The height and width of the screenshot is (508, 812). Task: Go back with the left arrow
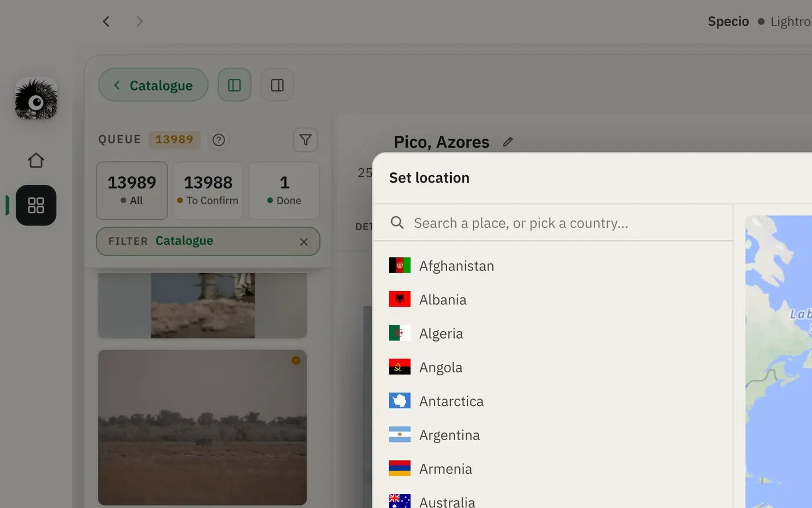coord(106,21)
